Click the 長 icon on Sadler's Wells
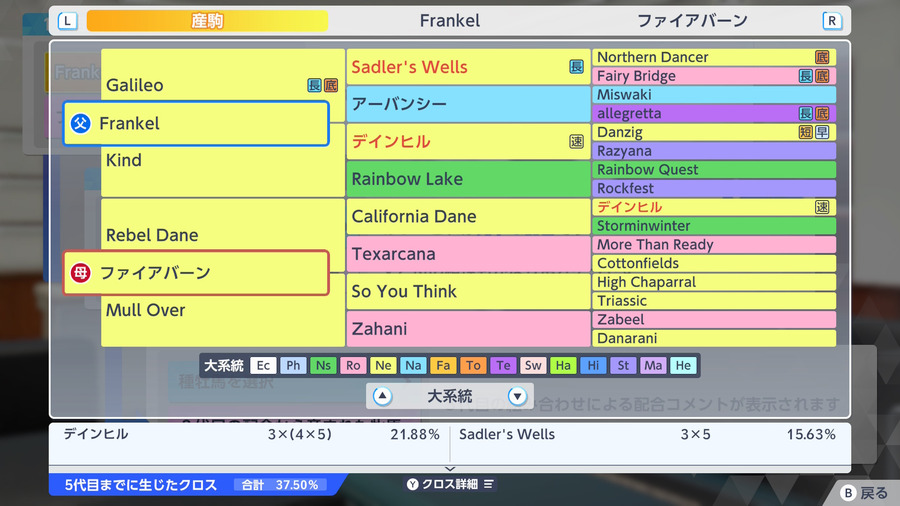 coord(576,67)
